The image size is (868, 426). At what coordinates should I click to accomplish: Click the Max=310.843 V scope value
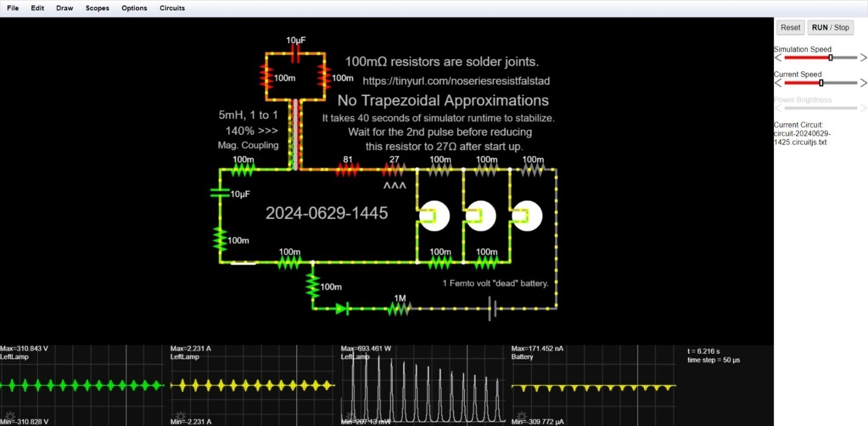pyautogui.click(x=24, y=349)
